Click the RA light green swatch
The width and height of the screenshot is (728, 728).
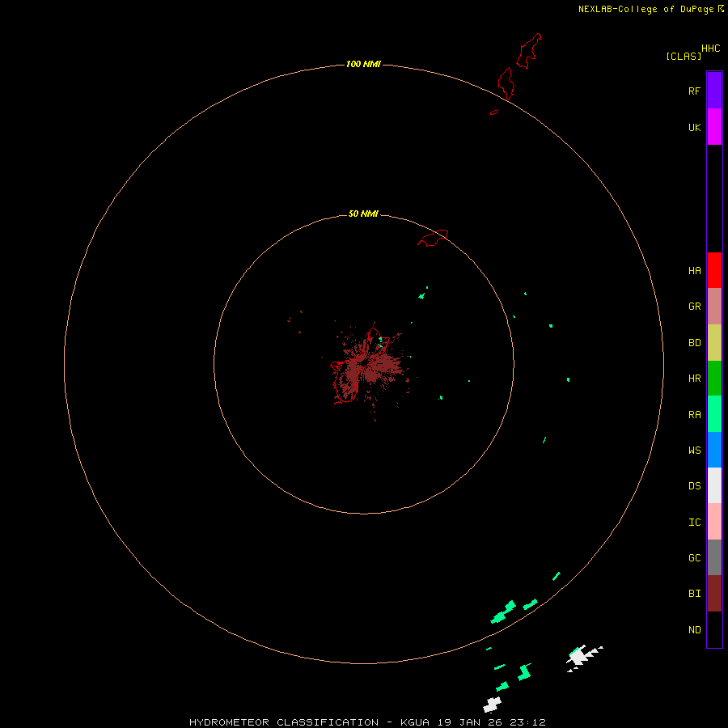pos(714,414)
